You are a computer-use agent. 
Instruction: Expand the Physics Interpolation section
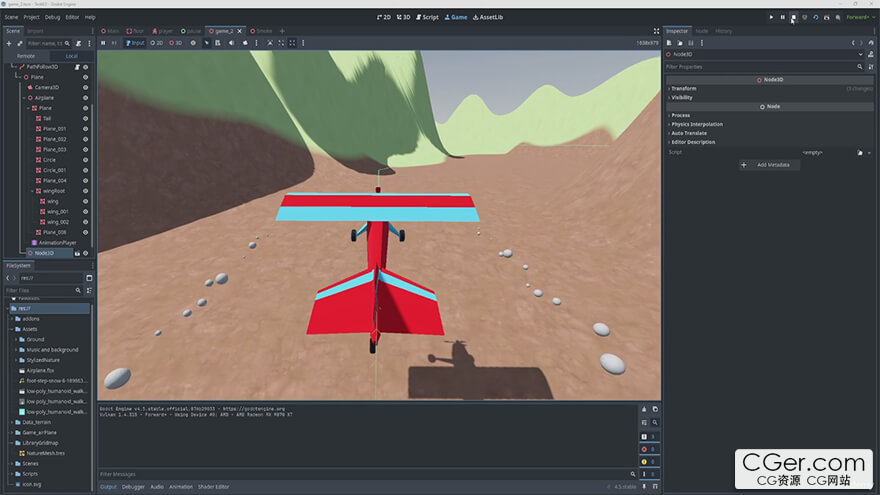point(697,124)
